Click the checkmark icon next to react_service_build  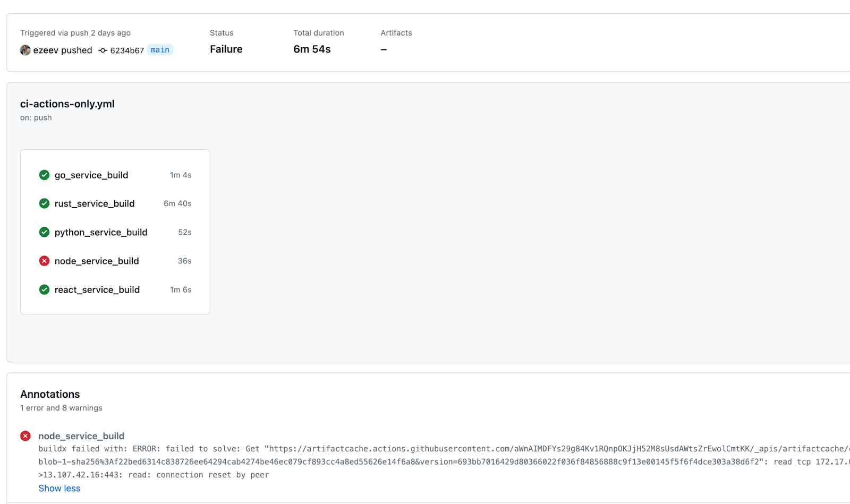tap(44, 289)
